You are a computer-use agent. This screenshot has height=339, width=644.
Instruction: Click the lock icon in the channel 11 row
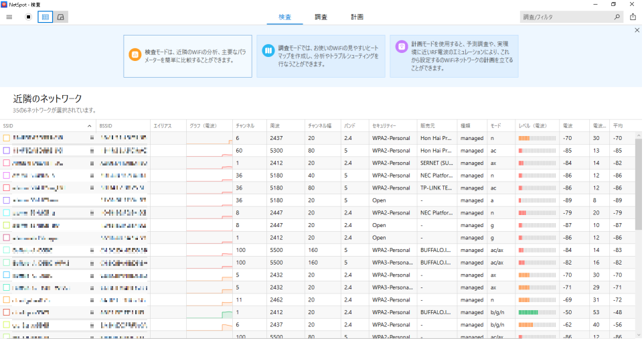[92, 300]
